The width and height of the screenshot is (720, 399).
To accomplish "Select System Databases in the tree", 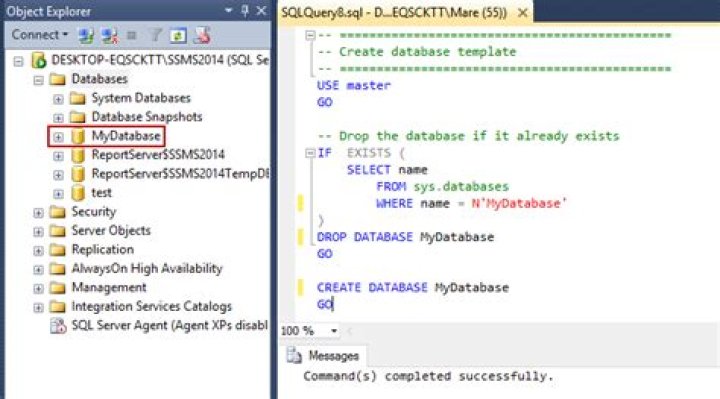I will pos(141,98).
